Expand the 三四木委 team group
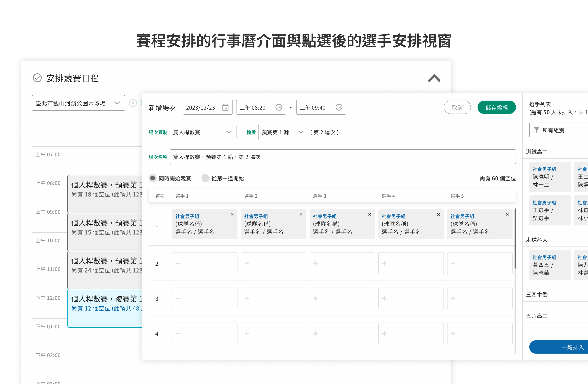The width and height of the screenshot is (588, 384). pos(555,295)
